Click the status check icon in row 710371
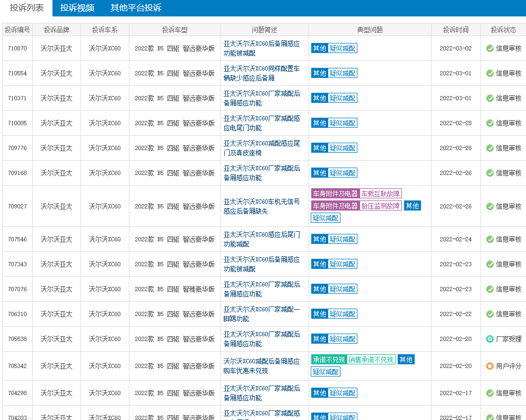526x420 pixels. pyautogui.click(x=490, y=98)
